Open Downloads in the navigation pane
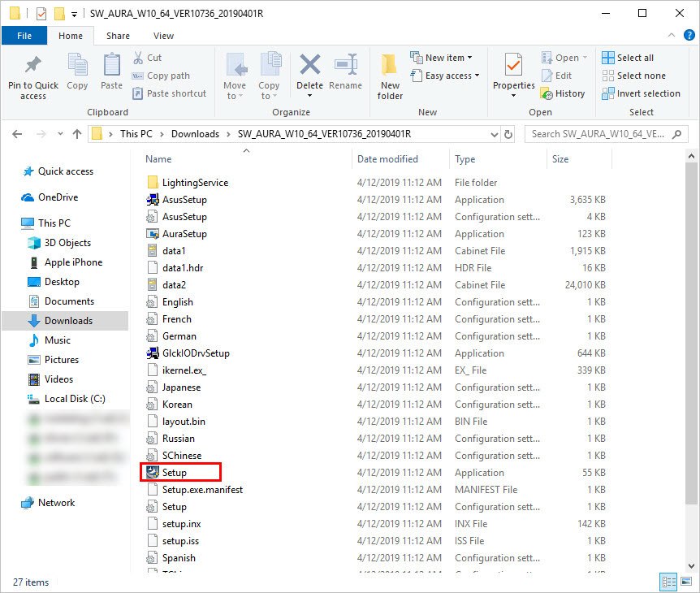Image resolution: width=700 pixels, height=593 pixels. [x=68, y=321]
